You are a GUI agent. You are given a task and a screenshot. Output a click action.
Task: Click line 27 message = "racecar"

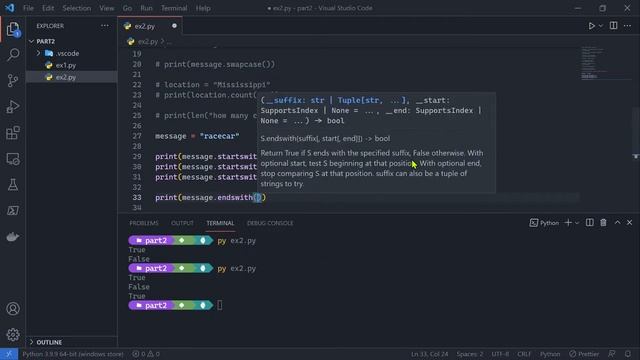tap(197, 136)
